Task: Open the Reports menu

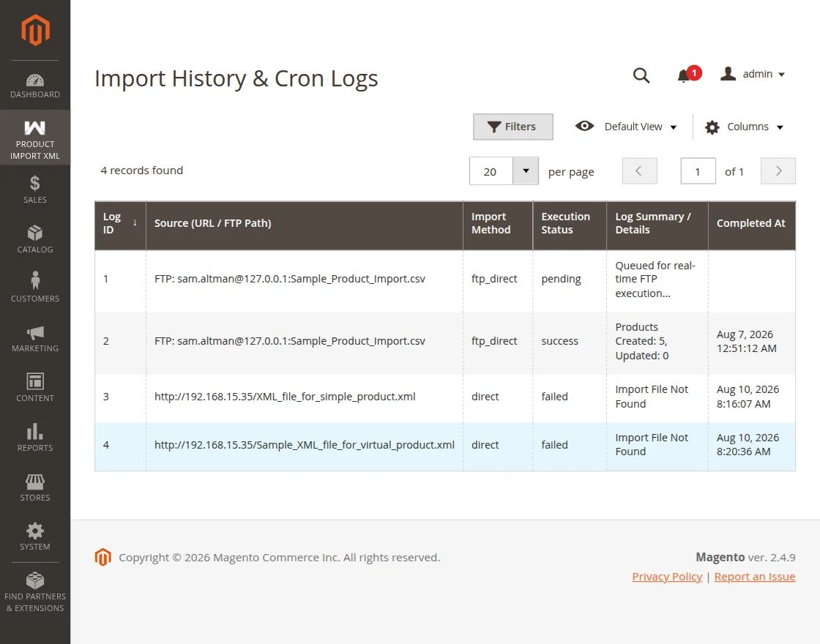Action: [x=35, y=438]
